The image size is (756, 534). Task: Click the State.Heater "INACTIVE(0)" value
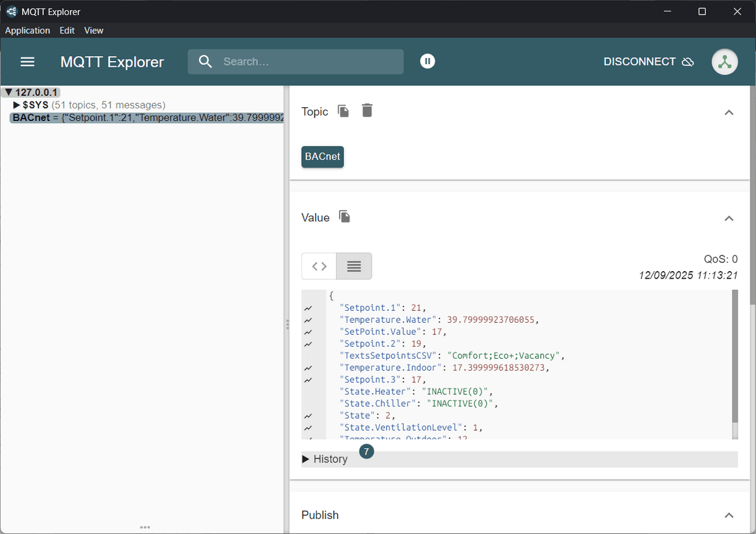pos(454,392)
